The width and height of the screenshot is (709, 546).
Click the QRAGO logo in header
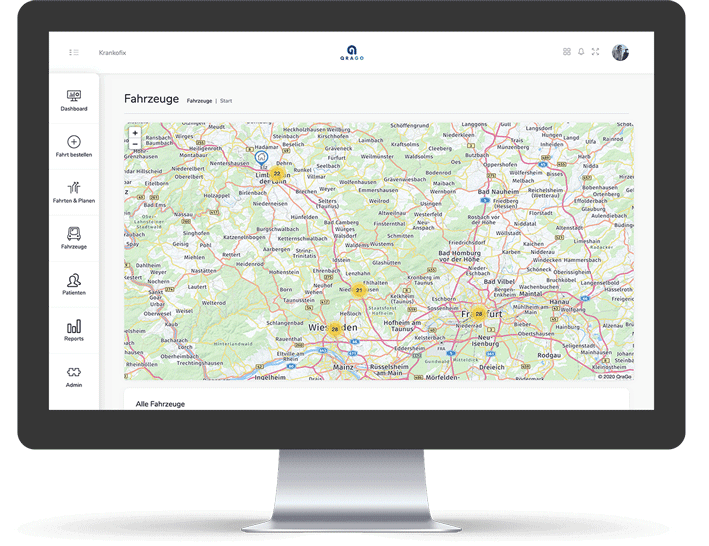point(351,52)
